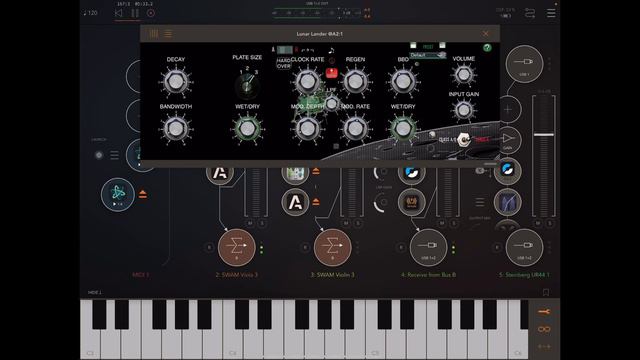640x360 pixels.
Task: Tap the rewind-to-start transport button
Action: [118, 13]
